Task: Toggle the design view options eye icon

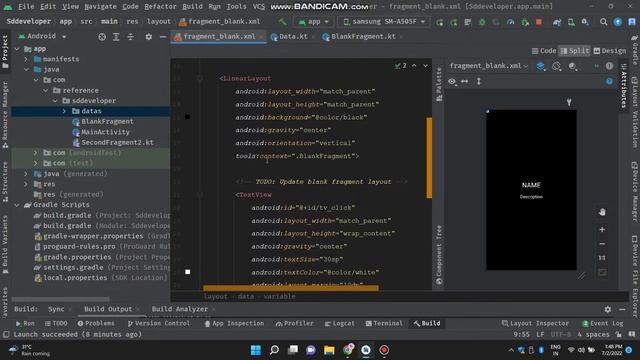Action: point(452,81)
